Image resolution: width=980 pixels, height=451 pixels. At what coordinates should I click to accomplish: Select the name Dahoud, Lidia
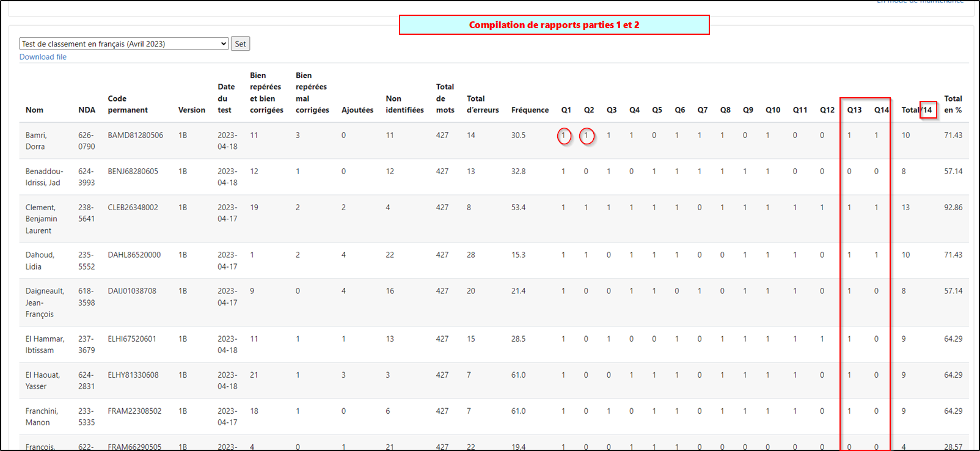[40, 261]
